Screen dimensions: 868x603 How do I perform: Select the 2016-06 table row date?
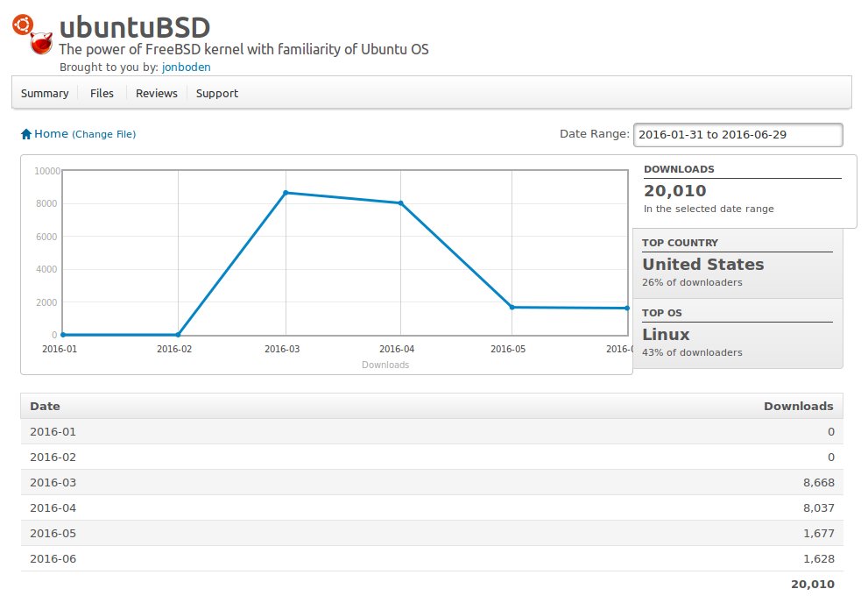click(53, 558)
